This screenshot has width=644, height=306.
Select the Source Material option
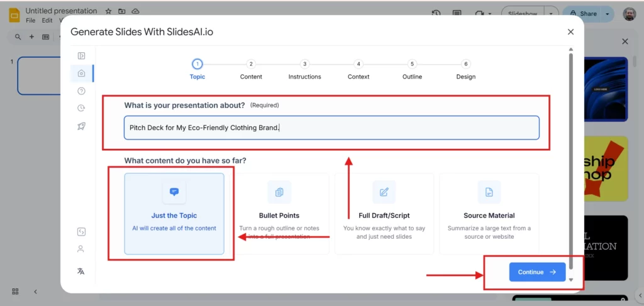489,214
